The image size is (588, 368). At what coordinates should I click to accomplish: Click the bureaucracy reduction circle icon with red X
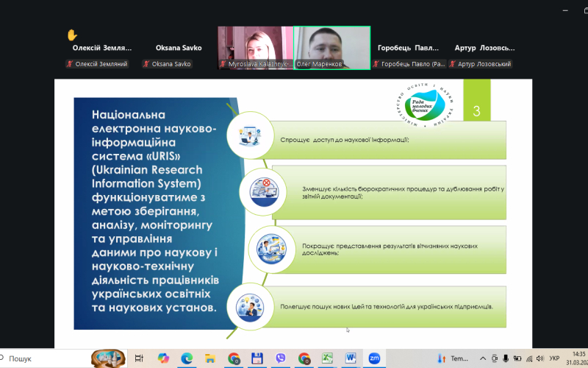(x=263, y=192)
